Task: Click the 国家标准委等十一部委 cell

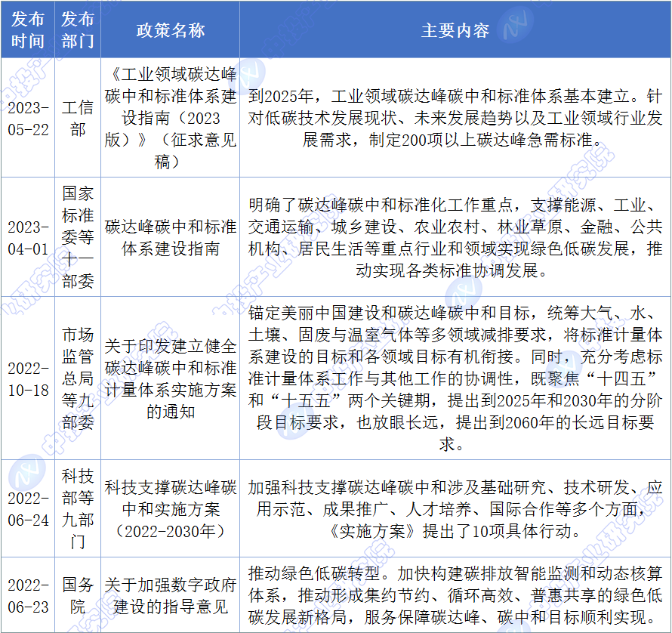Action: click(x=78, y=237)
